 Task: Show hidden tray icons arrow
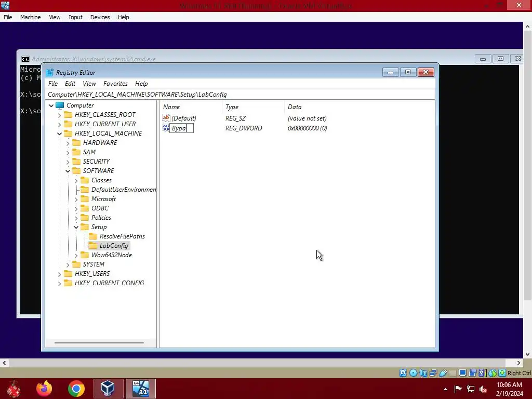445,389
